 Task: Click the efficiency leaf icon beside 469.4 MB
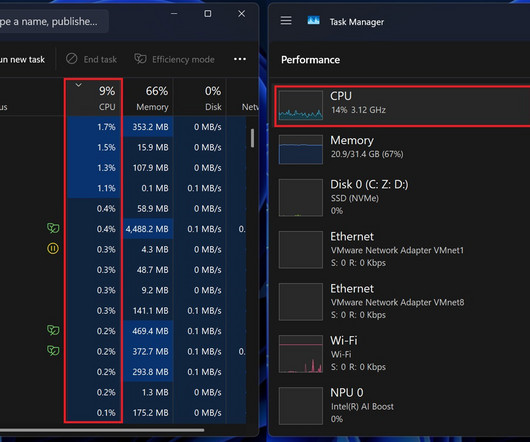point(53,330)
